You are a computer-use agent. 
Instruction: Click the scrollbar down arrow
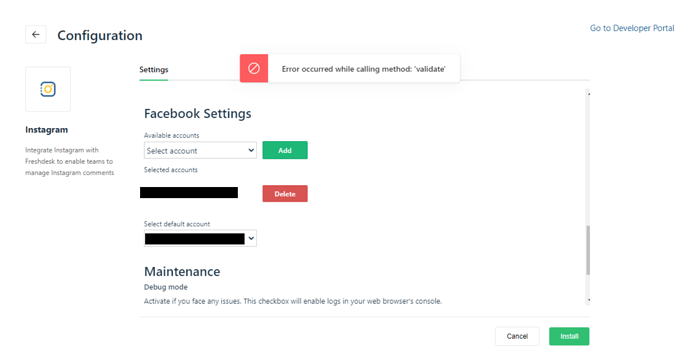click(x=588, y=300)
